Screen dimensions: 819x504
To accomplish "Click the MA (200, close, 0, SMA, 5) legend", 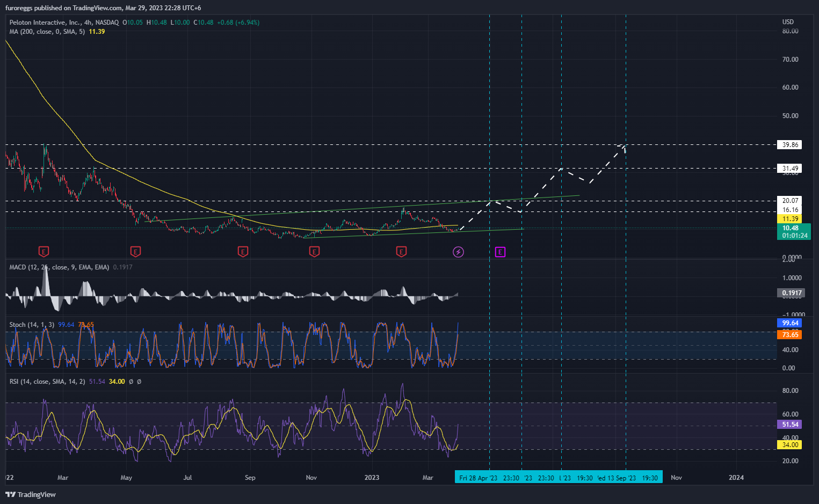I will 47,32.
